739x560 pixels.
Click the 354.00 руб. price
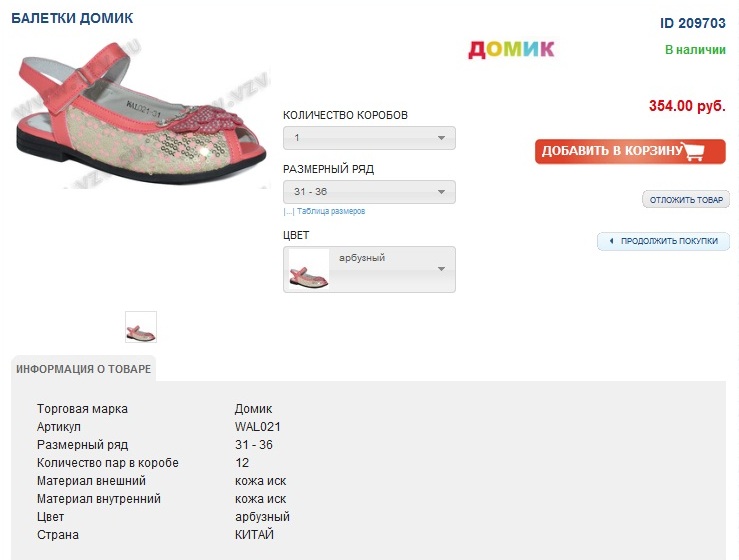click(x=687, y=106)
